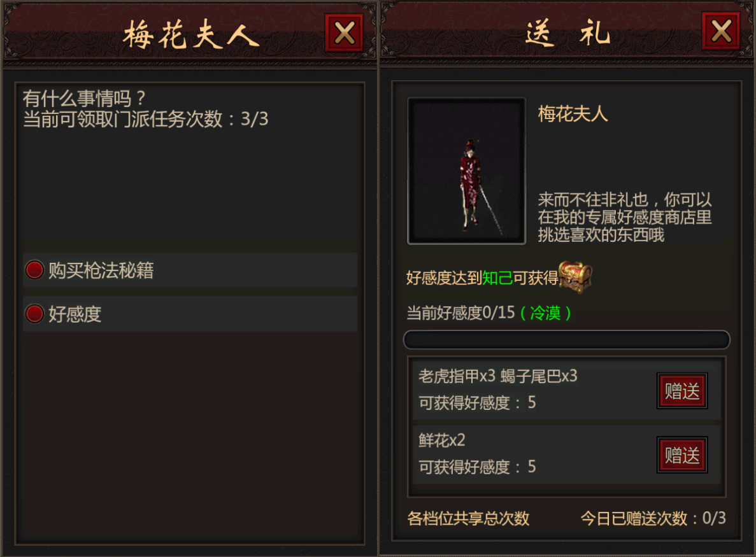756x557 pixels.
Task: Close the 梅花夫人 dialog panel
Action: click(x=345, y=32)
